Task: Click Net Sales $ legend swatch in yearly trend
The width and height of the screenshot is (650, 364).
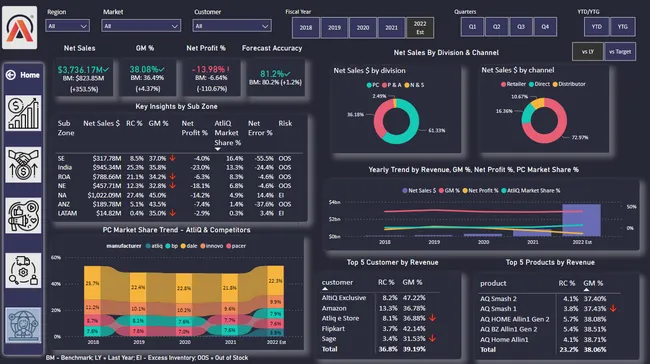Action: click(x=405, y=191)
